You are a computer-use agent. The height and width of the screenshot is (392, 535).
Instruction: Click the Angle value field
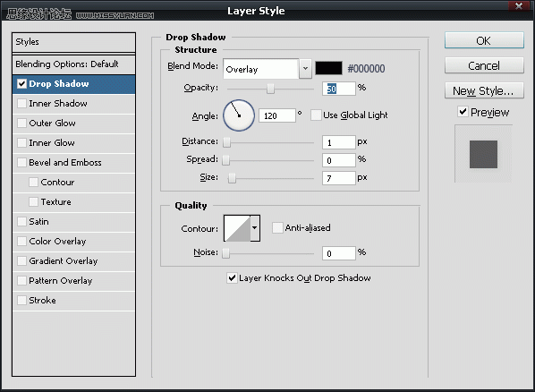coord(277,115)
